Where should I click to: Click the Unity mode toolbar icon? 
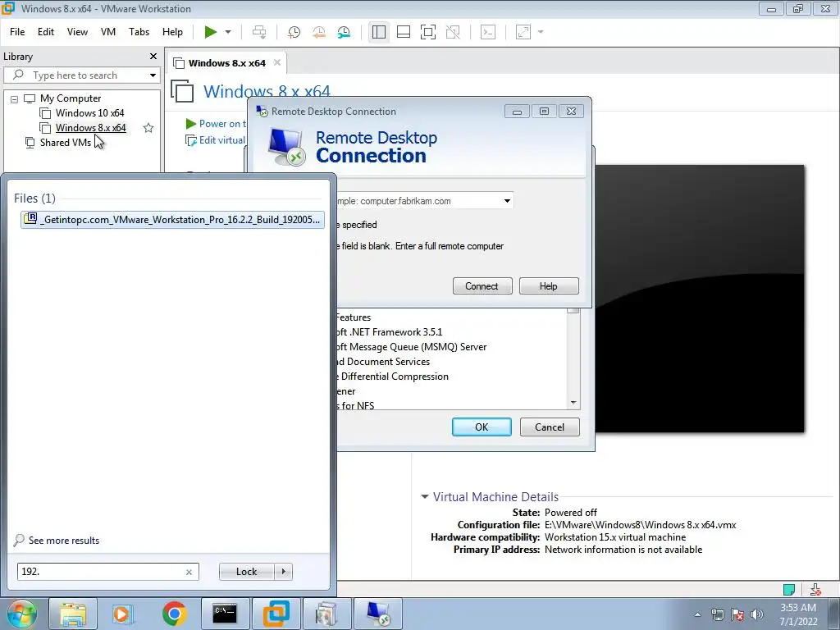[x=453, y=32]
